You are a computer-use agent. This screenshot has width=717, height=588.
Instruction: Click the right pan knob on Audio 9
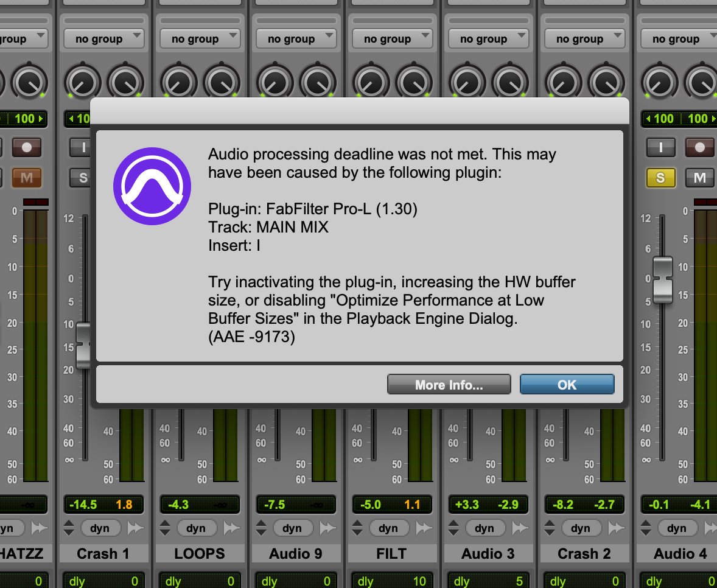(318, 82)
